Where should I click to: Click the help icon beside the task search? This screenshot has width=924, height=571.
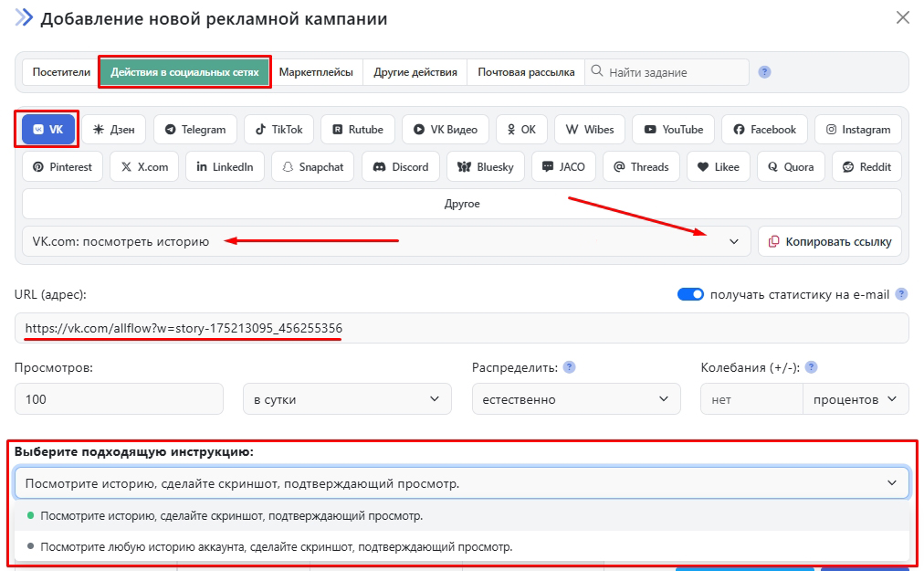click(765, 72)
